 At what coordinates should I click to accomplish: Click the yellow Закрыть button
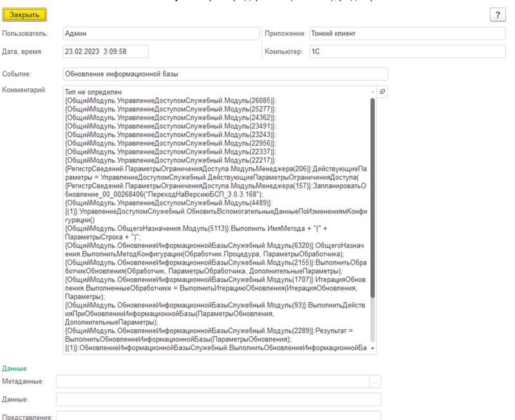(x=24, y=15)
